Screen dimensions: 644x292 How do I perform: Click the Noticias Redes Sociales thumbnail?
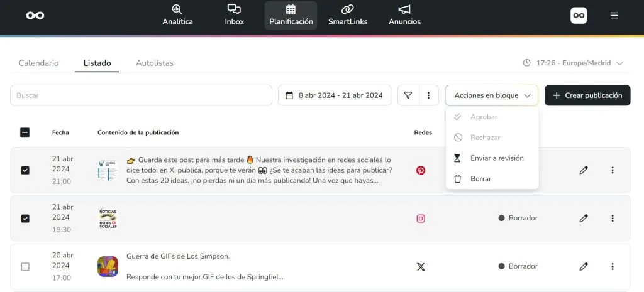(x=108, y=219)
